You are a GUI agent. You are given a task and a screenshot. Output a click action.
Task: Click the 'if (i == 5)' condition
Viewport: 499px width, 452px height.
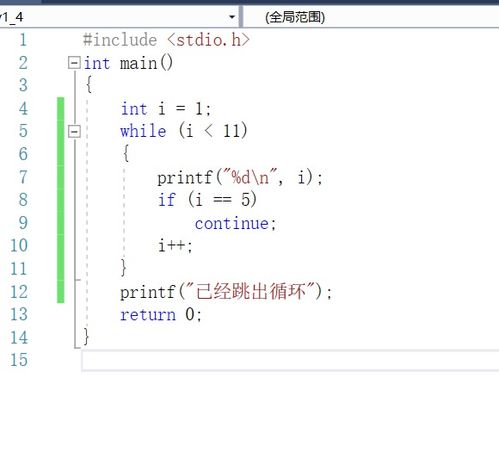click(x=207, y=200)
